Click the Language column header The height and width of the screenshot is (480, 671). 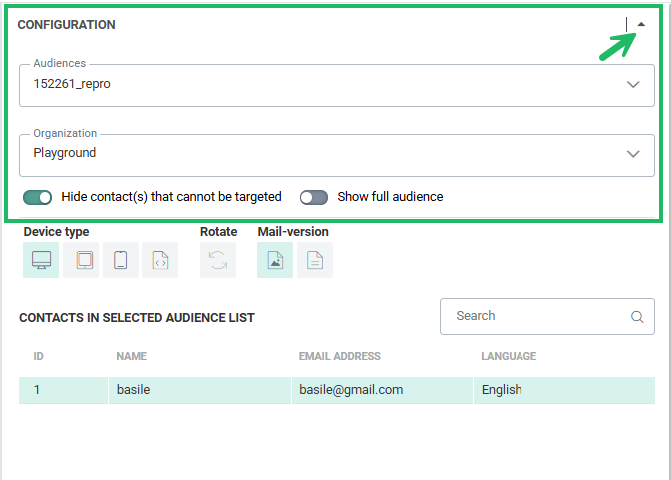pyautogui.click(x=508, y=356)
